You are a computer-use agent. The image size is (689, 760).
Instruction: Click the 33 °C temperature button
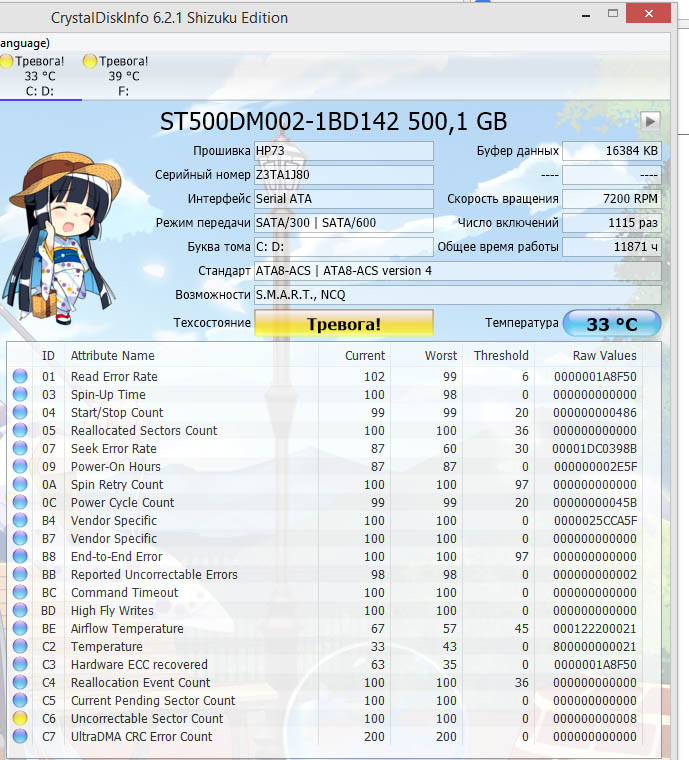612,323
